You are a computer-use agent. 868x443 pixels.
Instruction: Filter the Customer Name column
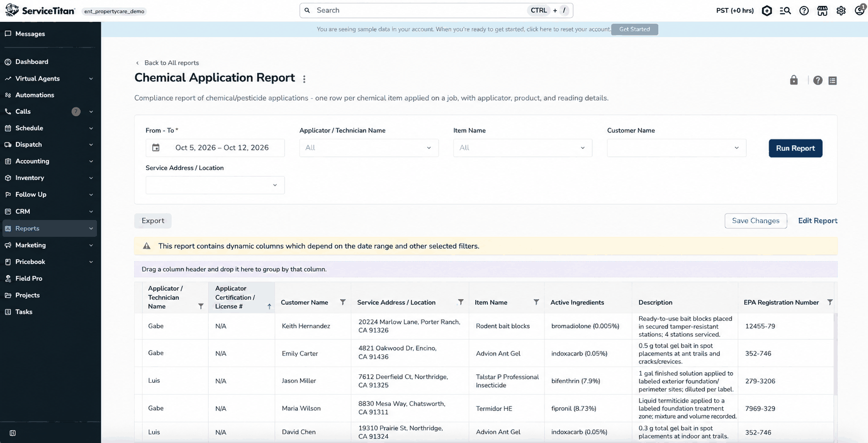(x=343, y=302)
